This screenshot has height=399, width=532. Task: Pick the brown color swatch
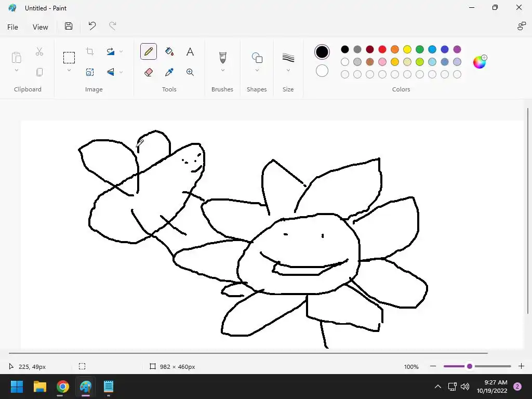click(370, 62)
